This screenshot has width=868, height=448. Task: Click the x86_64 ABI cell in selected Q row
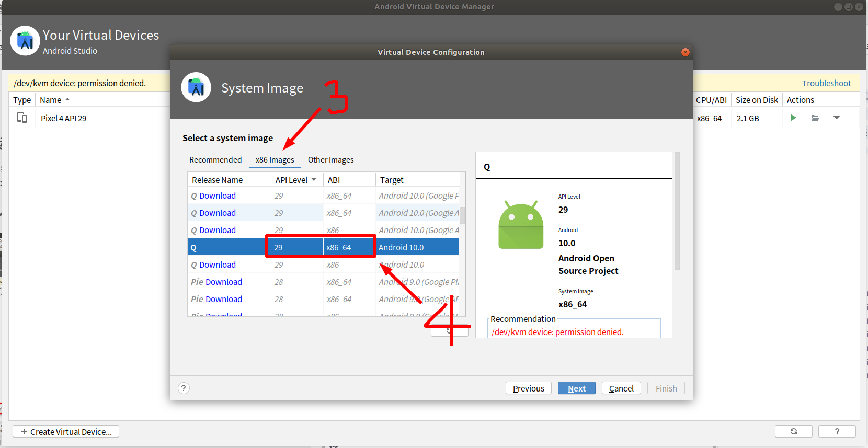point(349,247)
